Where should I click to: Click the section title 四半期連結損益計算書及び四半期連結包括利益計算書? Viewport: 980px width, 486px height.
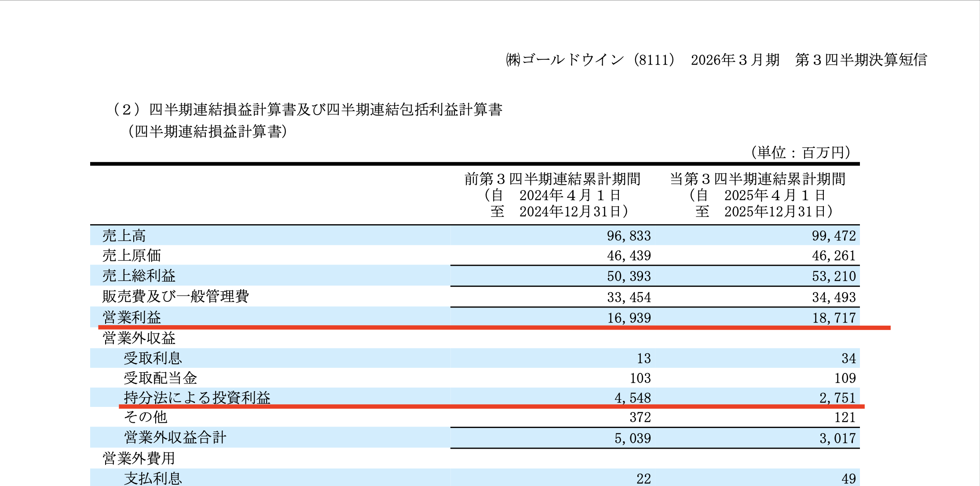pos(325,109)
